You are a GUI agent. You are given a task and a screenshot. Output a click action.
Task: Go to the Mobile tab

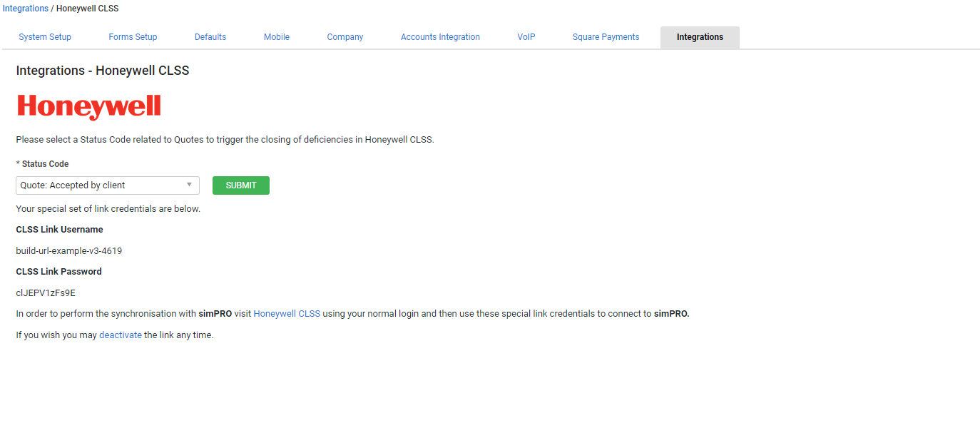coord(276,36)
